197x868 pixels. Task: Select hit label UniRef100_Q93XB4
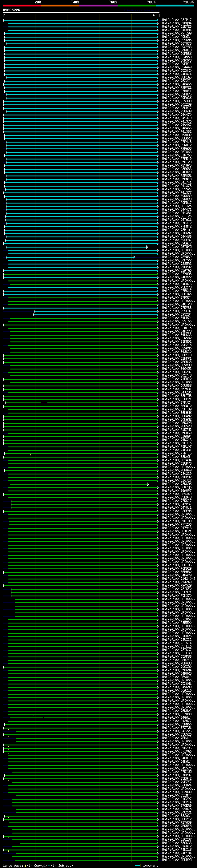(x=176, y=315)
